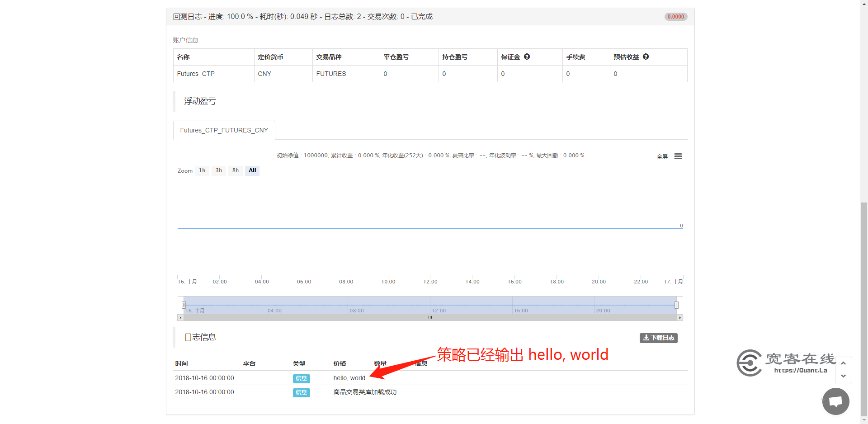The width and height of the screenshot is (868, 424).
Task: Click the navigator horizontal scrollbar grip
Action: (430, 317)
